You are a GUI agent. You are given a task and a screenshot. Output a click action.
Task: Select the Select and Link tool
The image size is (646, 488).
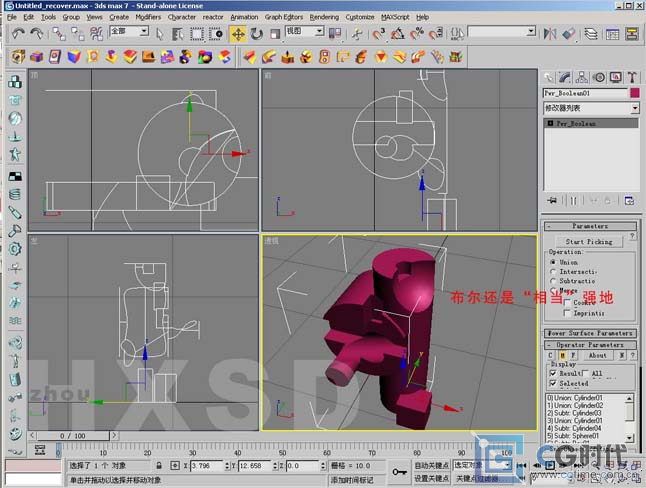(59, 34)
